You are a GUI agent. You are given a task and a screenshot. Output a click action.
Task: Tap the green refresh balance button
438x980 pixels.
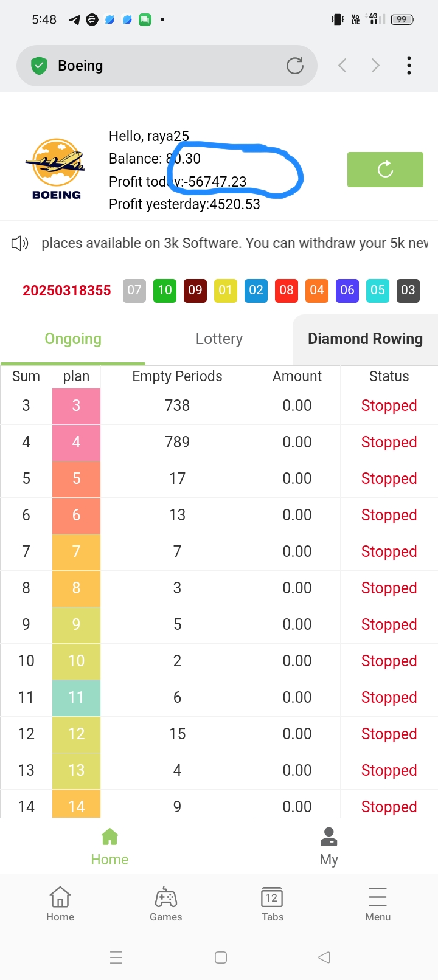385,170
